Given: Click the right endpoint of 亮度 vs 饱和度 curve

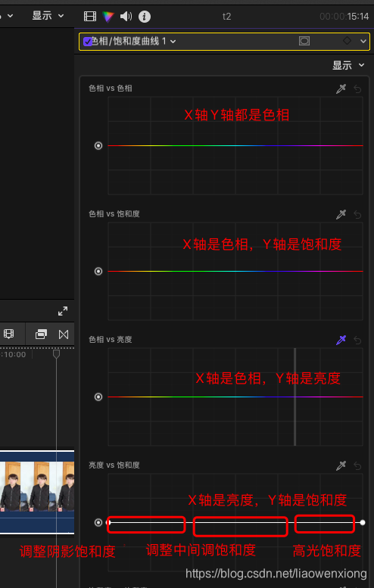Looking at the screenshot, I should point(363,522).
